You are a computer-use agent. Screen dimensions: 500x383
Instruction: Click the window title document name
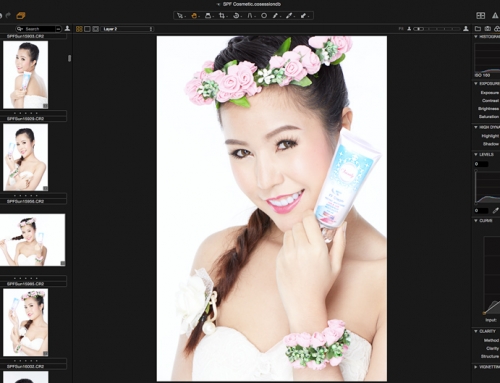point(252,4)
